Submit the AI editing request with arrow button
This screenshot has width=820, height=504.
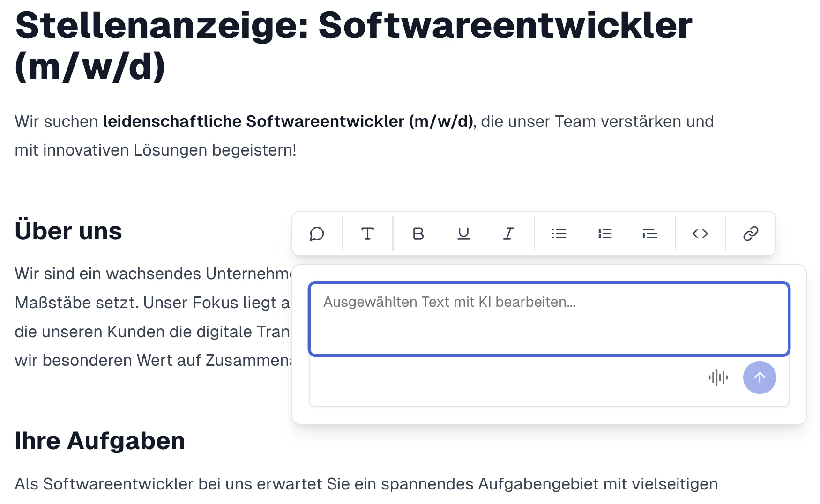759,378
